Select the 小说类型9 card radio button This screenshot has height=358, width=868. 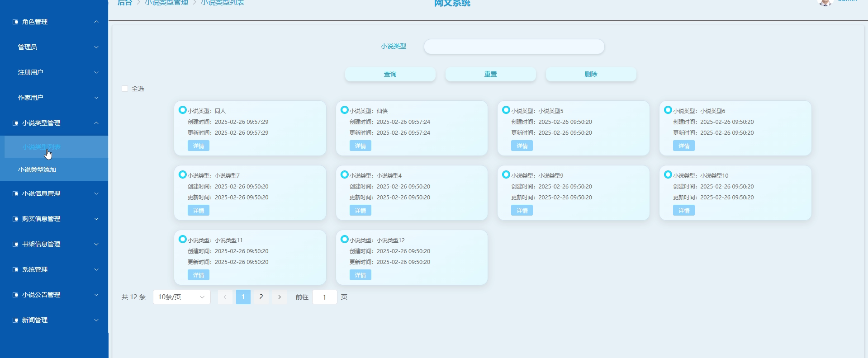(x=506, y=174)
